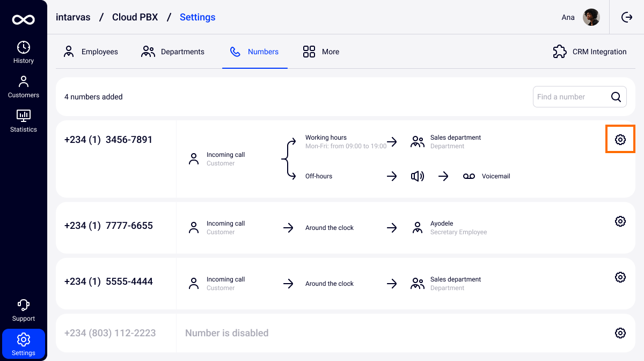The width and height of the screenshot is (644, 361).
Task: Switch to the Departments tab
Action: (173, 52)
